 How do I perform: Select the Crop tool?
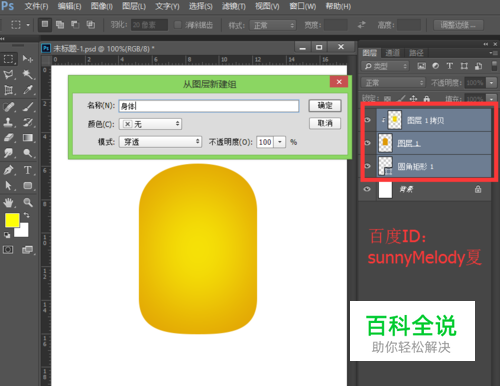[8, 90]
